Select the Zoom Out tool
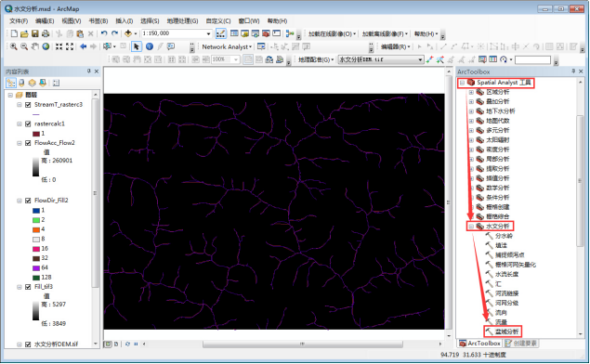Screen dimensions: 590x364 (24, 46)
